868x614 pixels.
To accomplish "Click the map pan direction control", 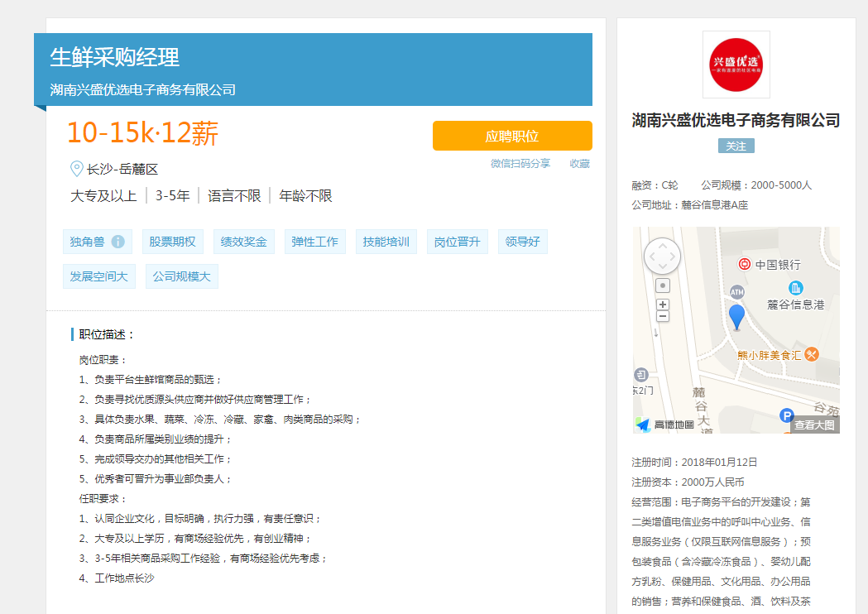I will pyautogui.click(x=662, y=257).
